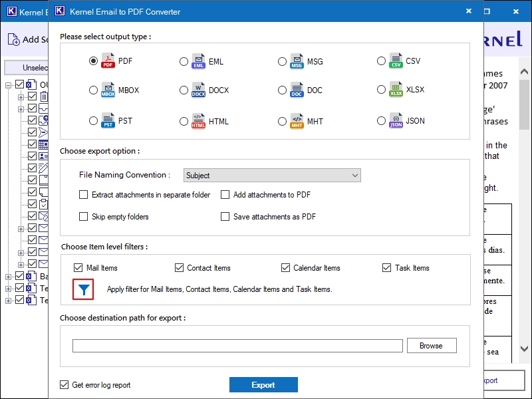Choose HTML output radio button

(x=184, y=122)
